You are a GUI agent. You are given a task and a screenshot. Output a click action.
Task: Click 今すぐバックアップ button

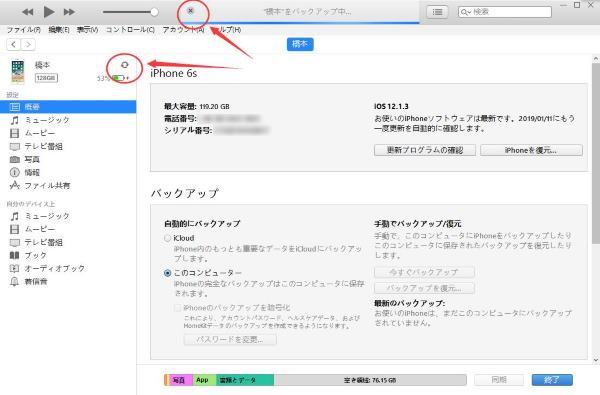coord(424,272)
